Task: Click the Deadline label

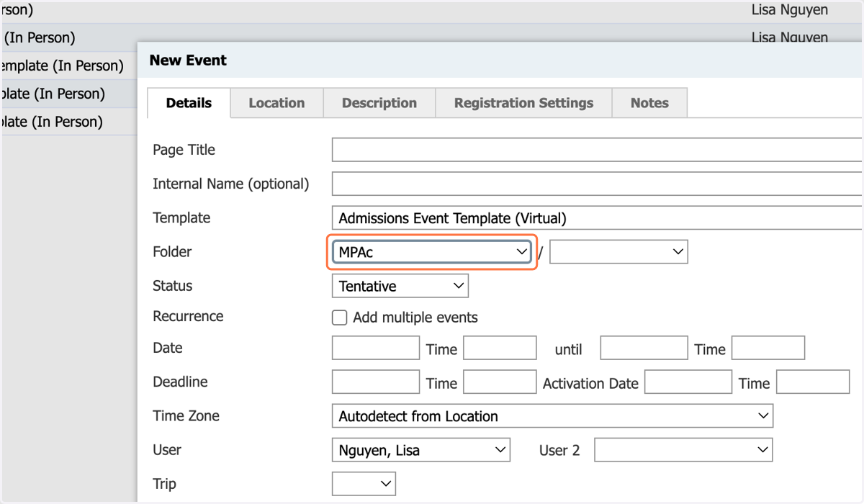Action: coord(180,382)
